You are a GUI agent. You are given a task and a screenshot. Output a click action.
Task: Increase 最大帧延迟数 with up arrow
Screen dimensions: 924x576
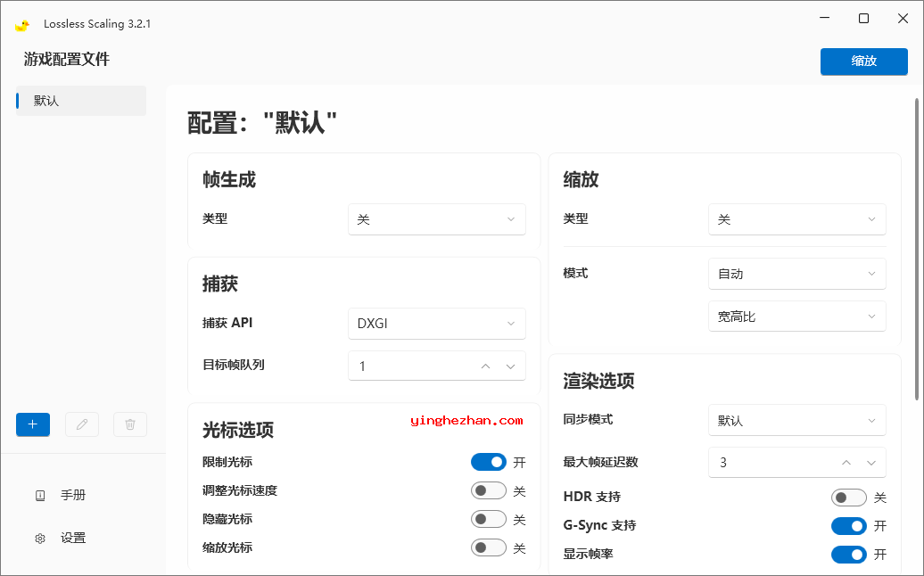(846, 463)
